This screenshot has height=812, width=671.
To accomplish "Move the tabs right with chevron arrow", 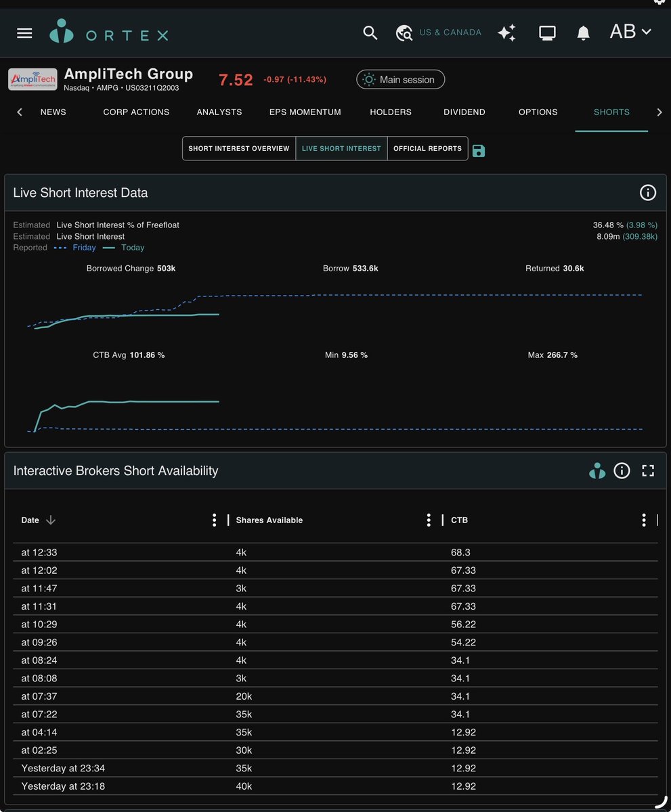I will [x=659, y=112].
